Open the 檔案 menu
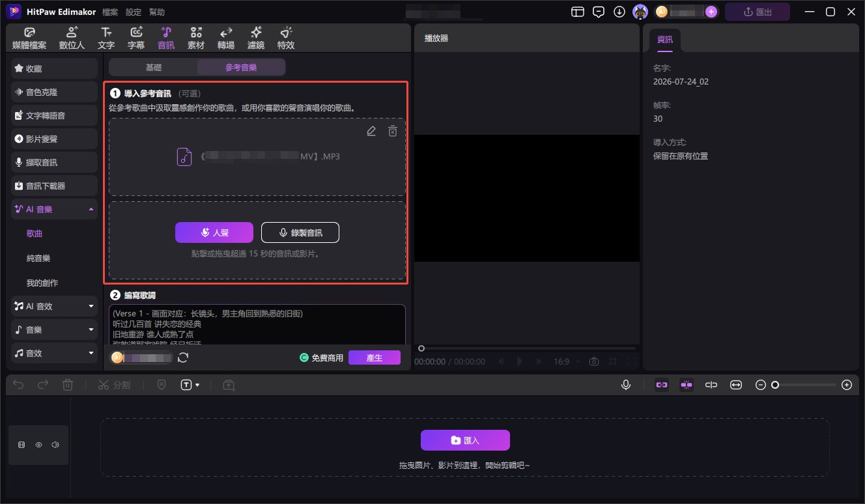Screen dimensions: 865x504 pos(110,12)
